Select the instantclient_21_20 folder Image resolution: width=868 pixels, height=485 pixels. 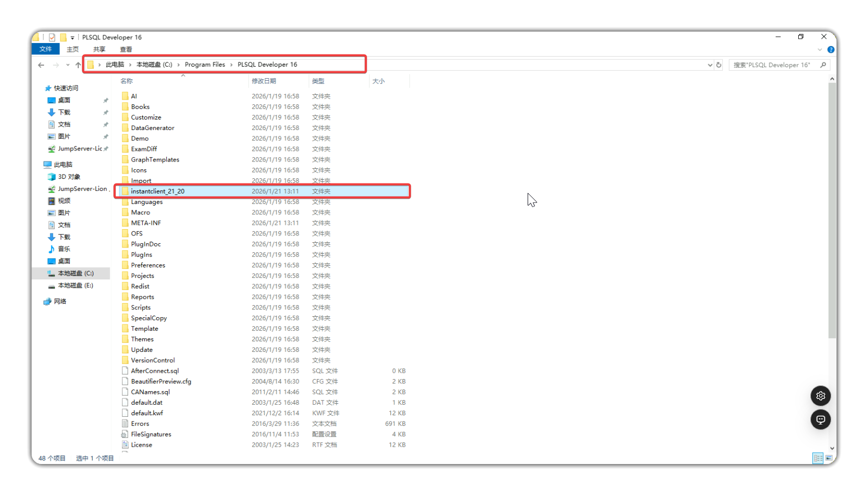[158, 191]
